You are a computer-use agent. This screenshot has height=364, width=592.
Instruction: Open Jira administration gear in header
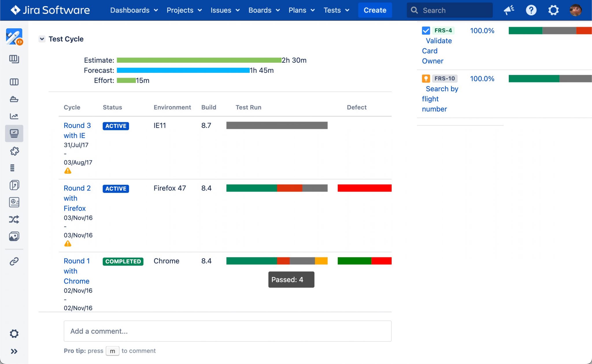pos(553,10)
